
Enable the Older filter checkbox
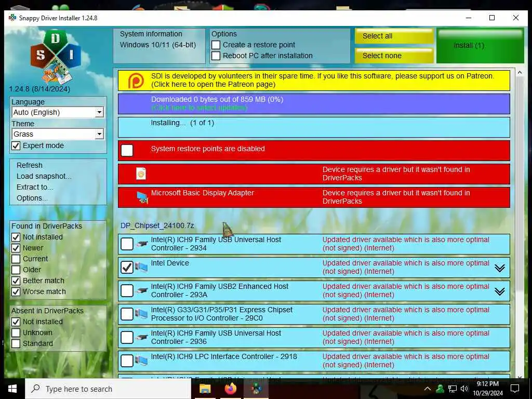tap(16, 270)
